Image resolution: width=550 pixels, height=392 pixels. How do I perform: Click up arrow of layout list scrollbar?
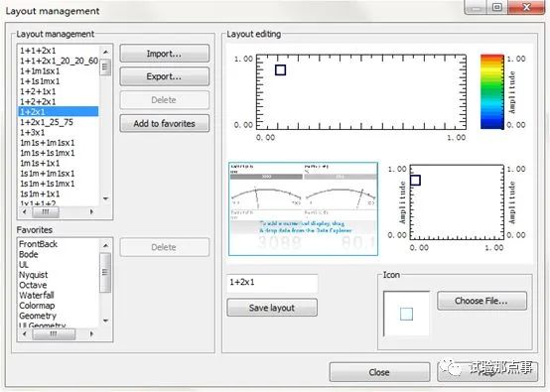point(105,52)
